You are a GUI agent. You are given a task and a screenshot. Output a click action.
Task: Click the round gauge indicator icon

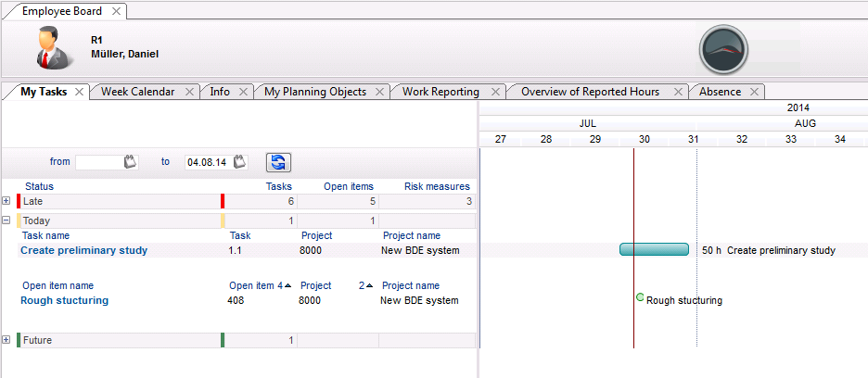coord(723,49)
